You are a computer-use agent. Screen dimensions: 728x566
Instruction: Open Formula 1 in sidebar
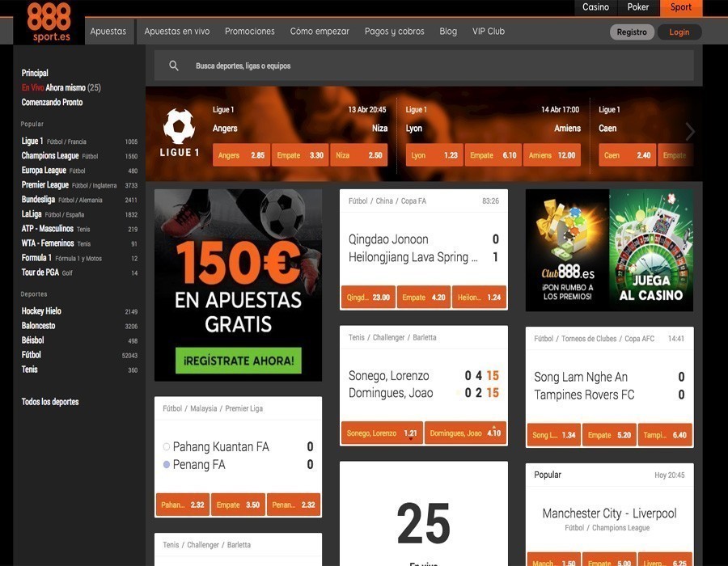(79, 258)
